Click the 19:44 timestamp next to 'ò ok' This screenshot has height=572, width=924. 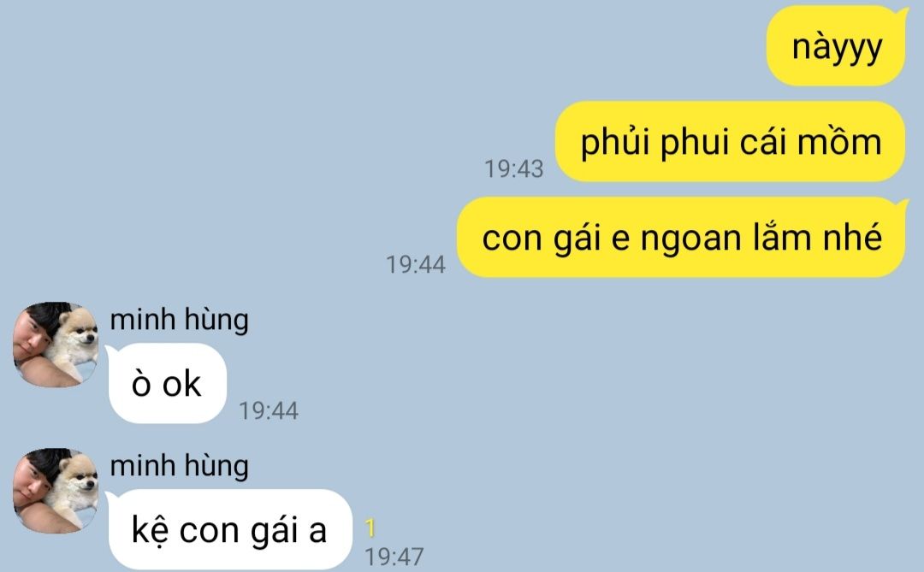269,410
